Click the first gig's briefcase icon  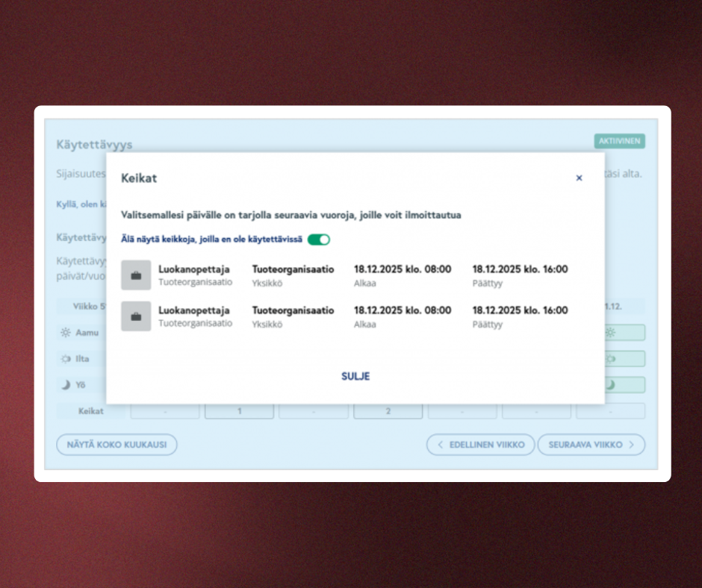point(136,275)
